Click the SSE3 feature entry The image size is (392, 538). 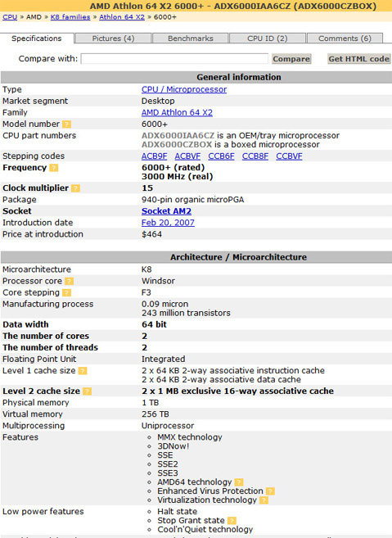point(168,473)
